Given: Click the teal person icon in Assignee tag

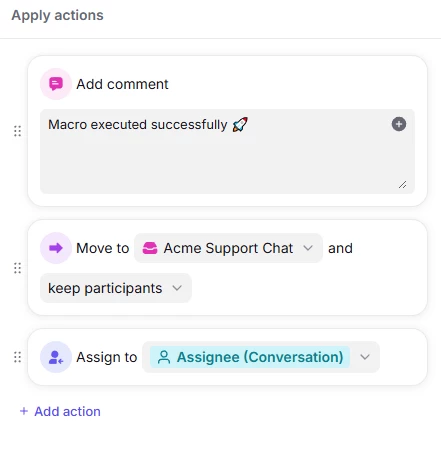Looking at the screenshot, I should point(164,357).
